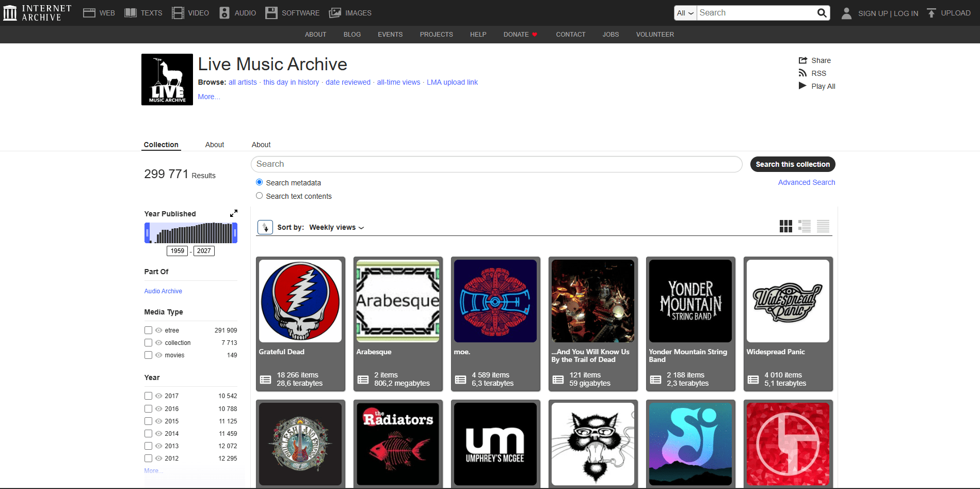Image resolution: width=980 pixels, height=489 pixels.
Task: Open the Video filmstrip icon
Action: [178, 13]
